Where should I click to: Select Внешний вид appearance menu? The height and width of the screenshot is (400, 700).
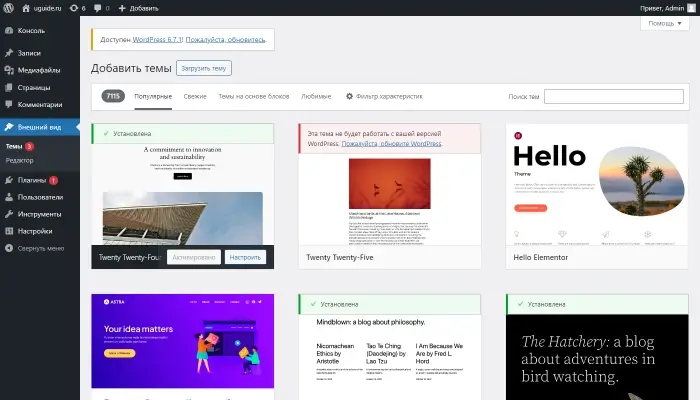[x=40, y=127]
